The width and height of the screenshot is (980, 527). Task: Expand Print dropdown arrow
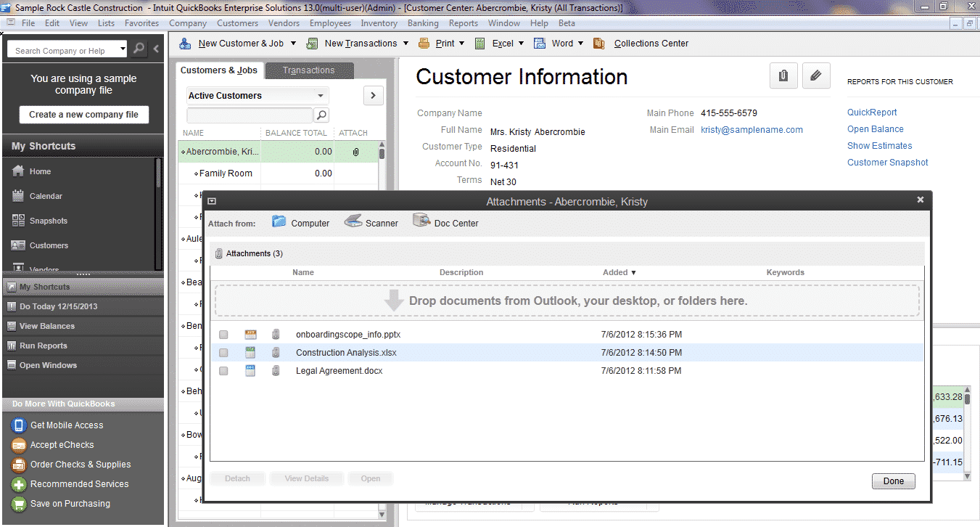point(462,44)
